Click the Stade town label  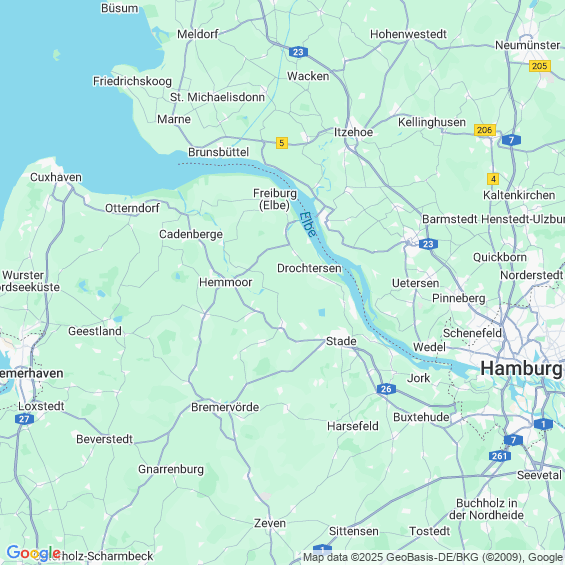coord(341,341)
